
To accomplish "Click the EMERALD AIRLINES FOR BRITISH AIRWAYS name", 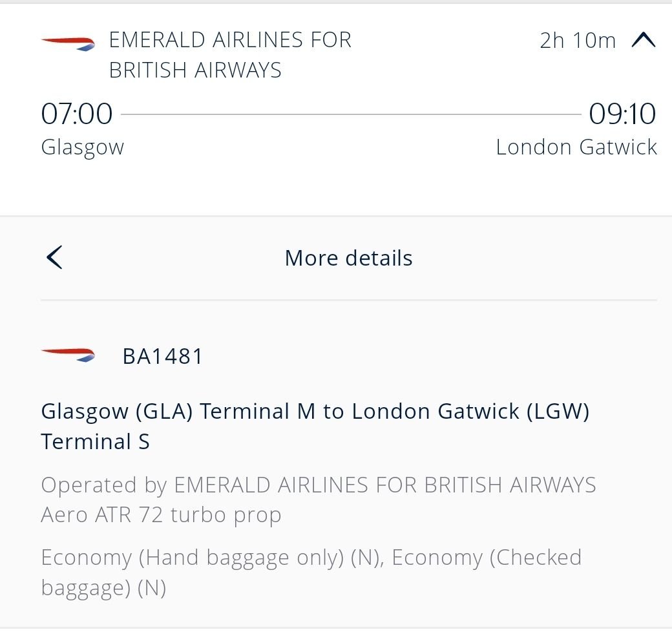I will 230,54.
